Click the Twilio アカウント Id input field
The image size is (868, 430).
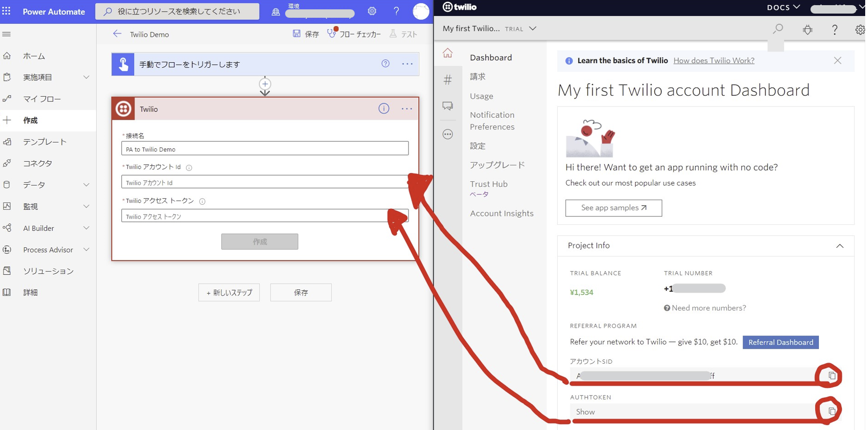(x=265, y=182)
